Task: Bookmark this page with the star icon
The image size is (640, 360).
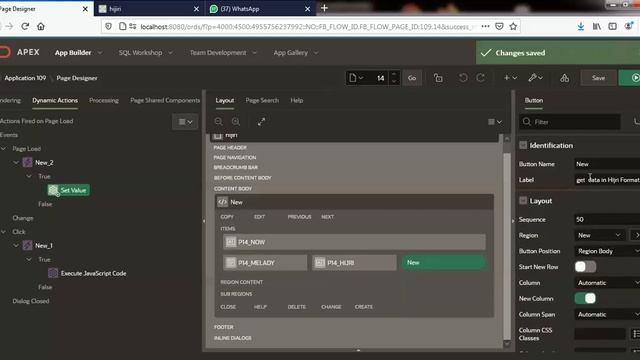Action: [x=513, y=27]
